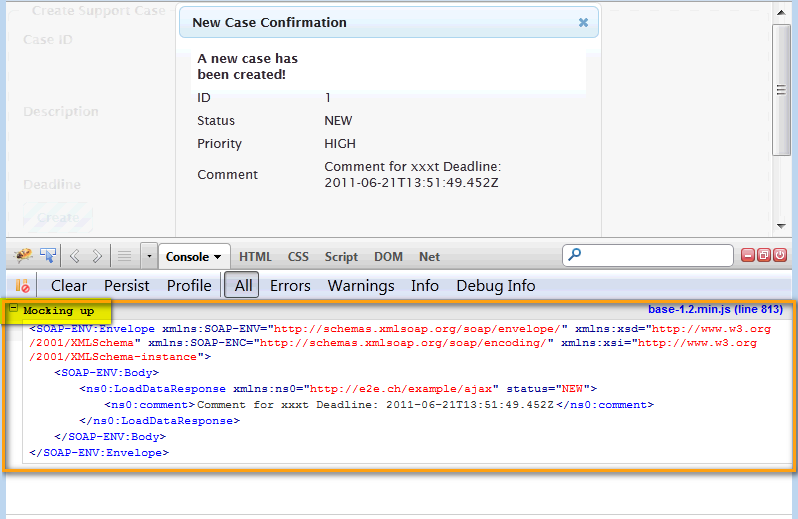Close the New Case Confirmation dialog
Image resolution: width=798 pixels, height=519 pixels.
(x=584, y=22)
